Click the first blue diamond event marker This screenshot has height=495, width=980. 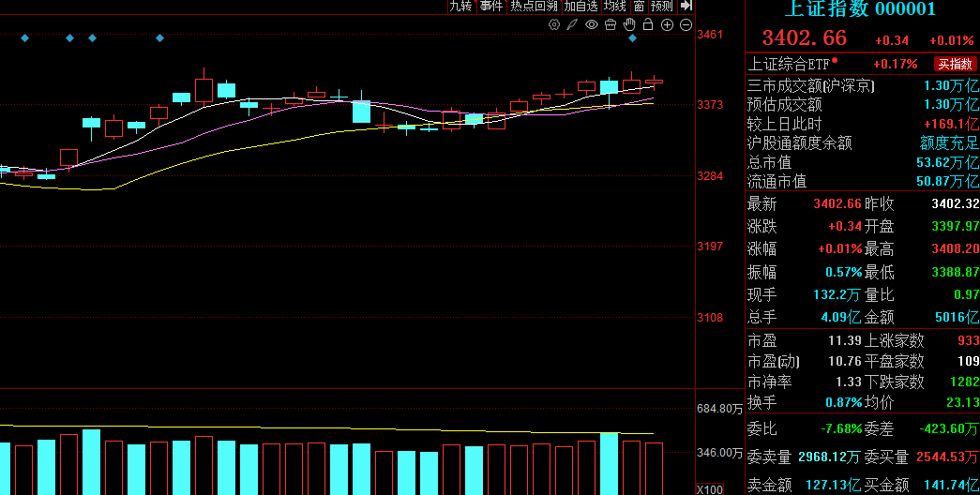tap(25, 38)
